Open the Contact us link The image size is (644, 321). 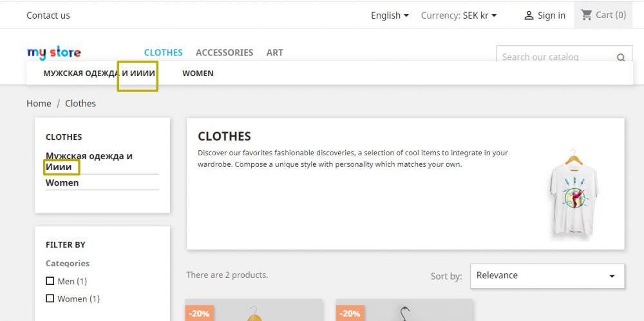48,15
